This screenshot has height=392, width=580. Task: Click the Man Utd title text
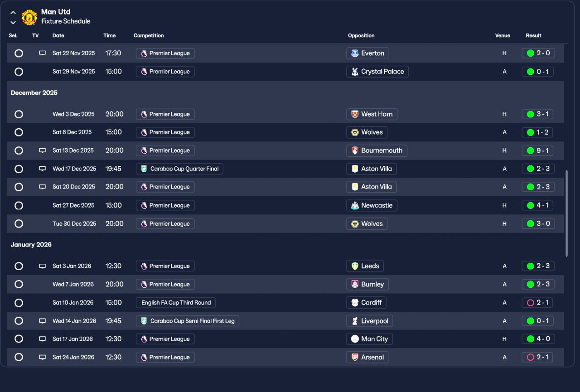click(x=56, y=12)
